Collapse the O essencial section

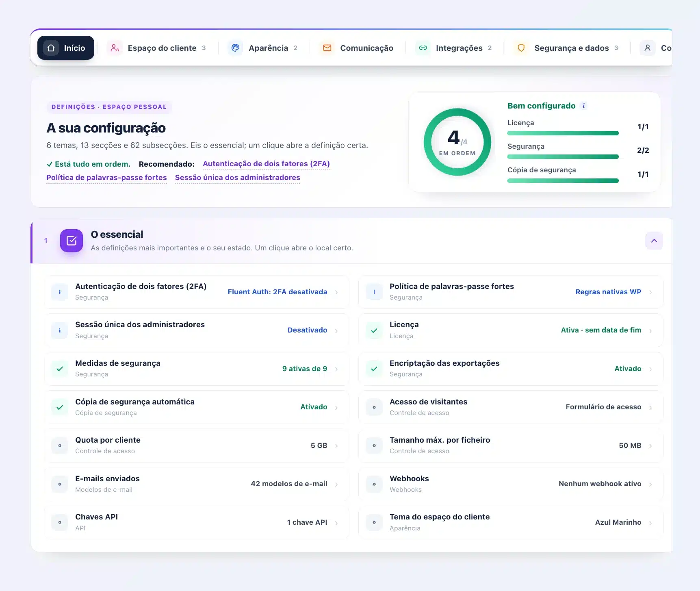(654, 241)
